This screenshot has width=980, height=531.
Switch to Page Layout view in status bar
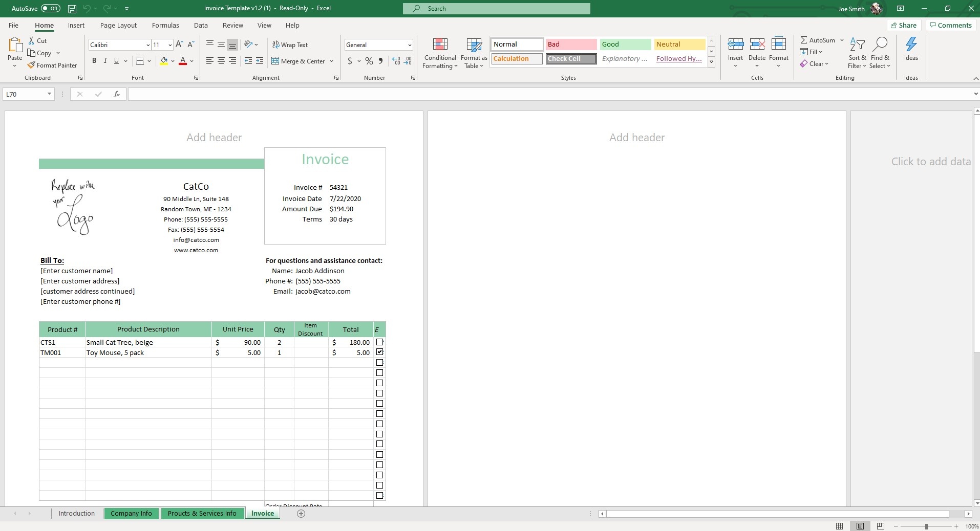coord(860,526)
